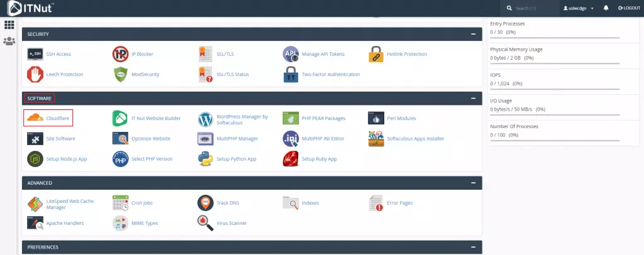Click the PHP PEAR Packages icon
Screen dimensions: 644x255
291,119
